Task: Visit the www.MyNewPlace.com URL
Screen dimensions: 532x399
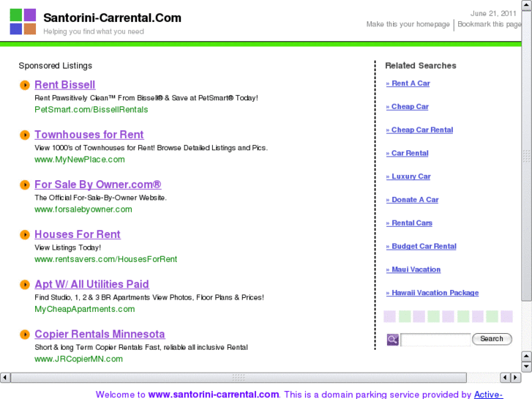Action: point(79,160)
